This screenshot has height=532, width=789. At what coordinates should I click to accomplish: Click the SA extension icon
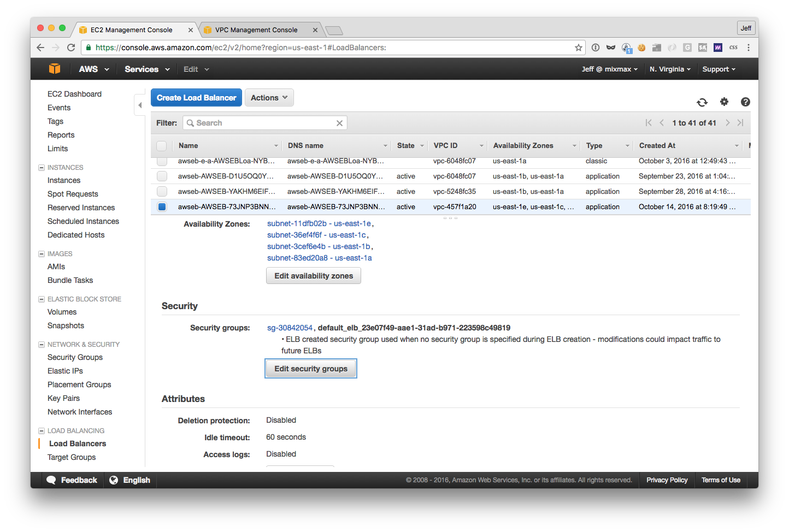click(x=703, y=48)
